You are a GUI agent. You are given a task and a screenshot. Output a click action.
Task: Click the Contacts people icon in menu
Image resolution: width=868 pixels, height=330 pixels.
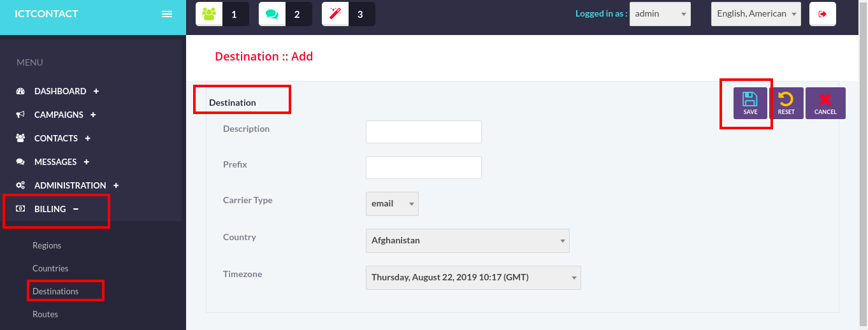(x=20, y=138)
